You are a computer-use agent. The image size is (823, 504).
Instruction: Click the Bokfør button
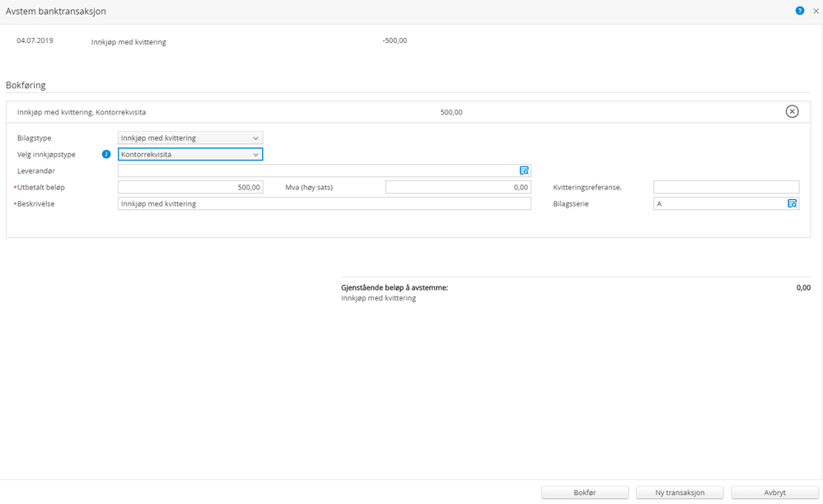click(585, 492)
